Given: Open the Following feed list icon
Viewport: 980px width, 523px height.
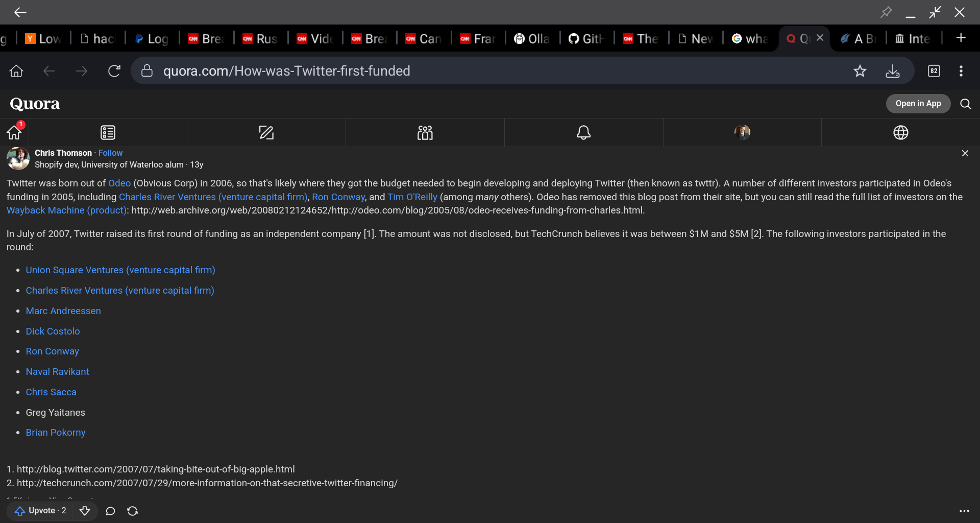Looking at the screenshot, I should tap(108, 133).
